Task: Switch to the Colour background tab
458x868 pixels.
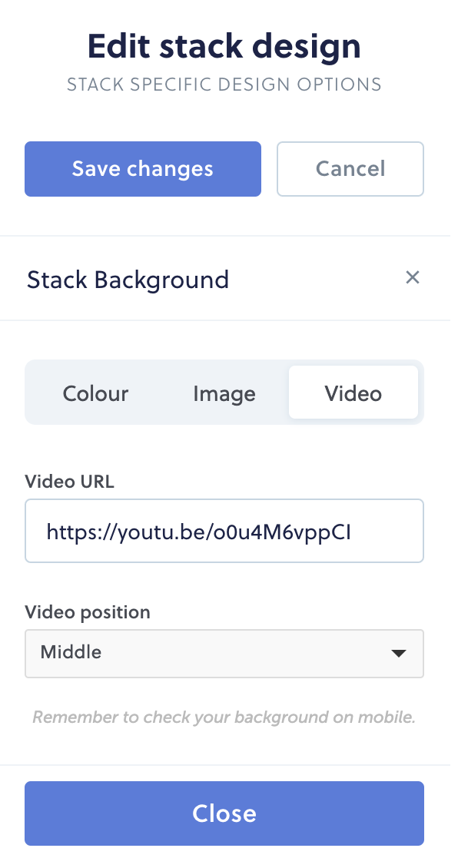Action: (95, 393)
